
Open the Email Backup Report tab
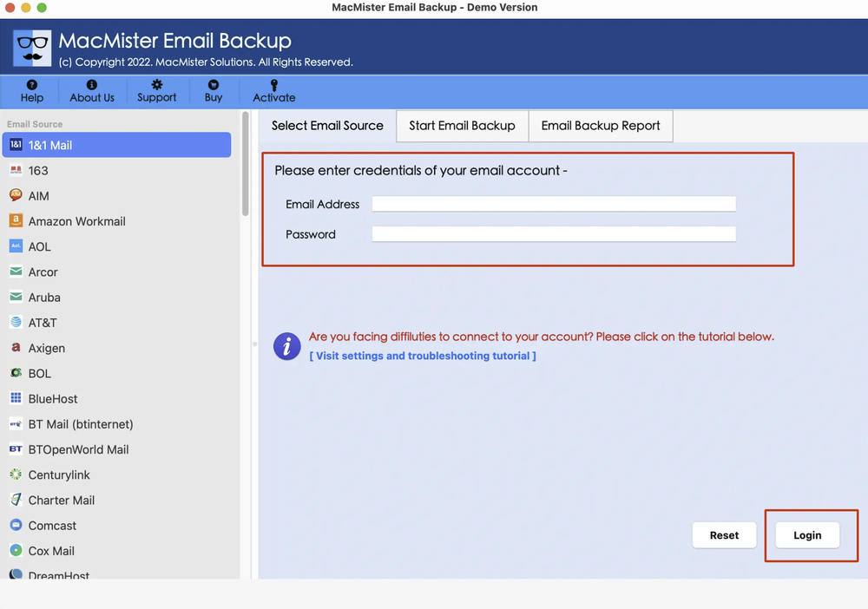(x=601, y=126)
